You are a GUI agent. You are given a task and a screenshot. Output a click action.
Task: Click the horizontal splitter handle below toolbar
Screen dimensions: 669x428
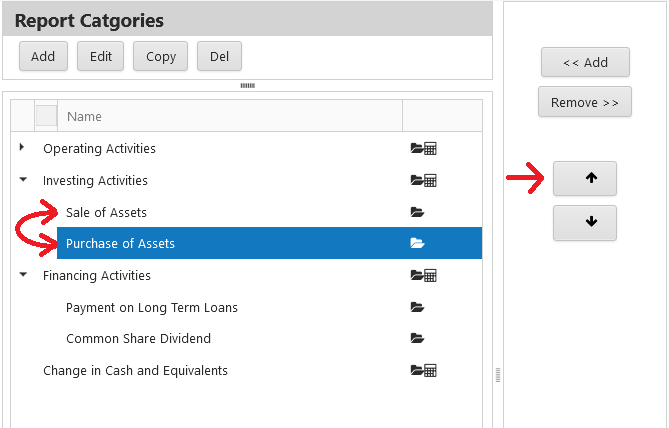(x=247, y=85)
